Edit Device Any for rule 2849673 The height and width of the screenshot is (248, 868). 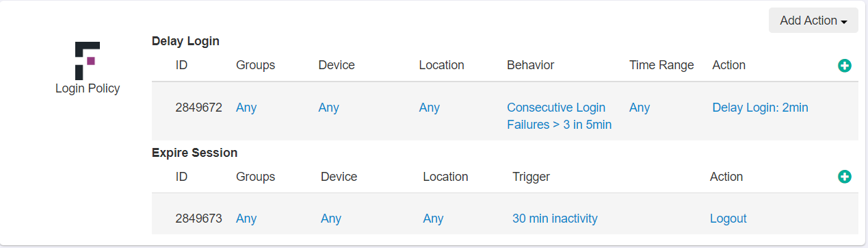[331, 219]
